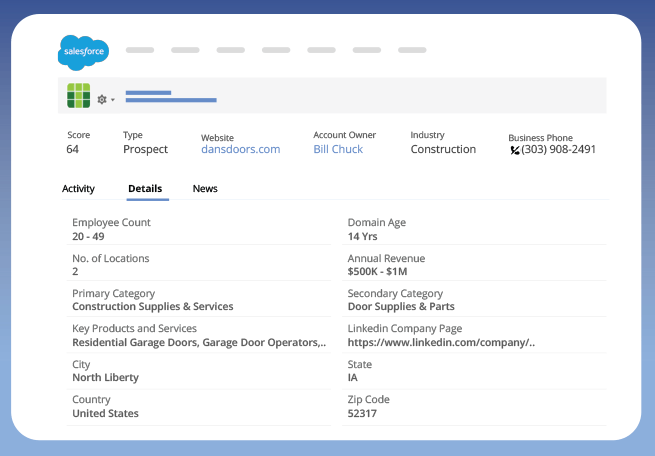The image size is (655, 456).
Task: Select the Details tab
Action: (145, 188)
